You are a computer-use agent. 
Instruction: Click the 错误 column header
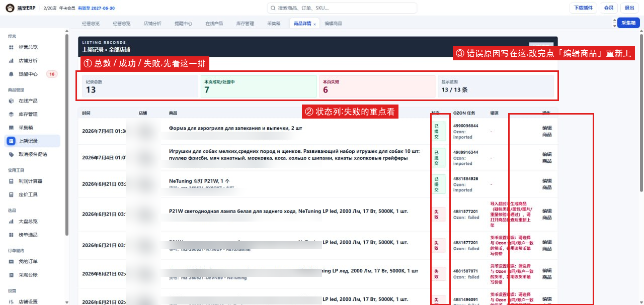(x=494, y=113)
